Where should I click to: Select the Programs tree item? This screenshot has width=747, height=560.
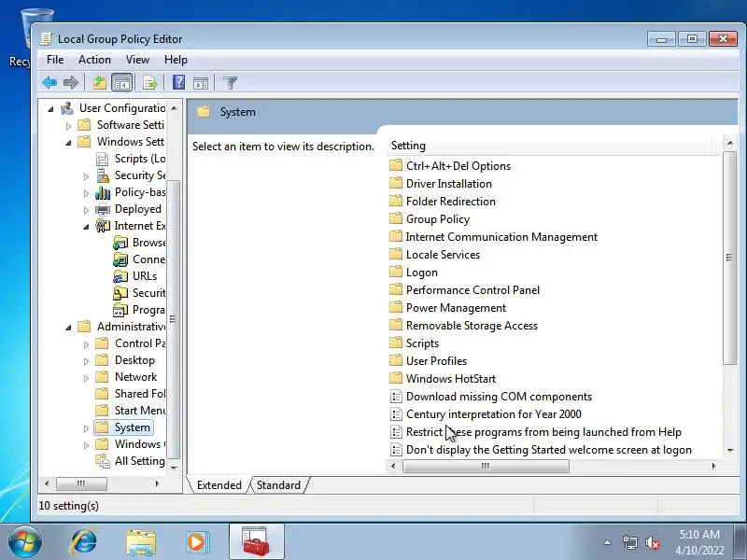pyautogui.click(x=139, y=310)
